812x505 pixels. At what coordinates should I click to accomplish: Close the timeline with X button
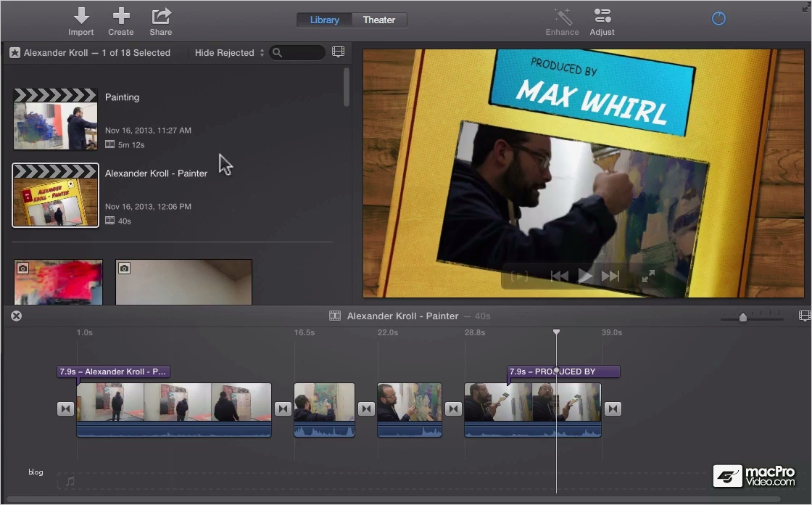[16, 316]
